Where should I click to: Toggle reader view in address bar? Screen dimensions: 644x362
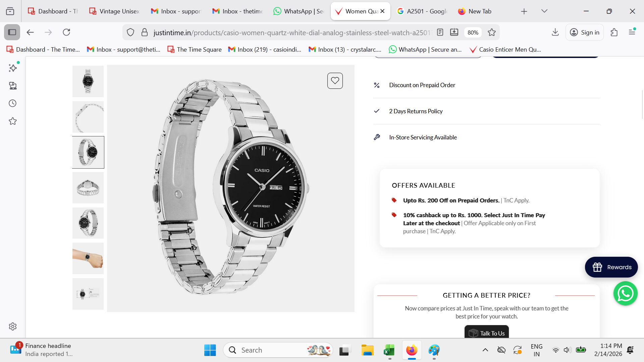click(440, 32)
